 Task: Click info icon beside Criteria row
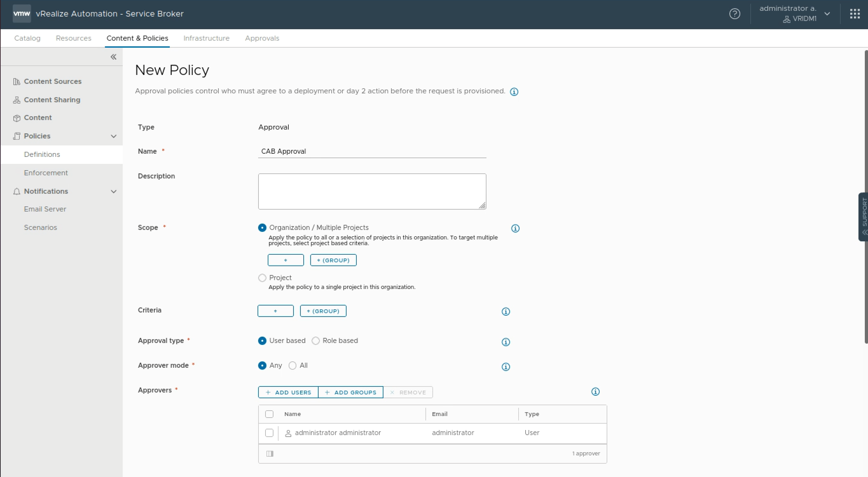[x=506, y=311]
